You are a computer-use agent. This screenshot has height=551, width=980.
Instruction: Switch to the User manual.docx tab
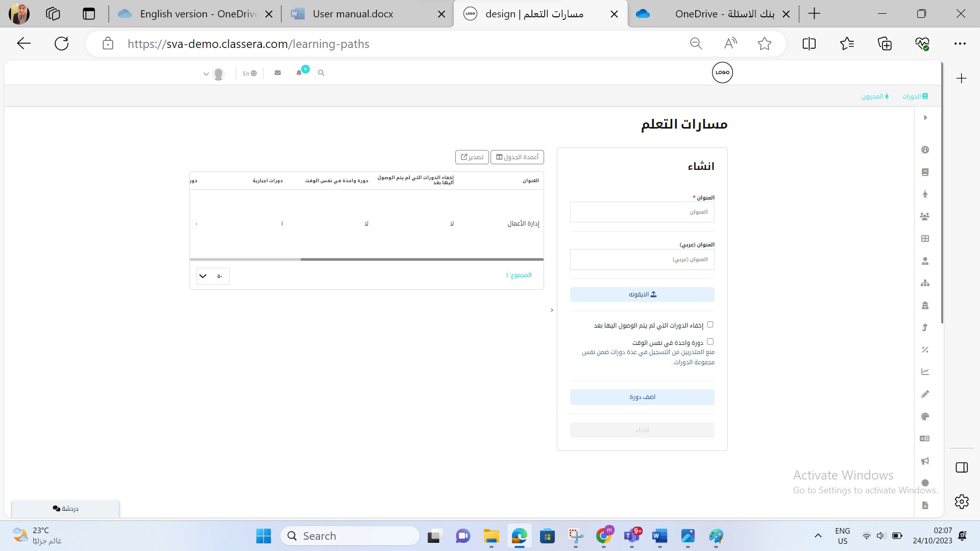[353, 14]
